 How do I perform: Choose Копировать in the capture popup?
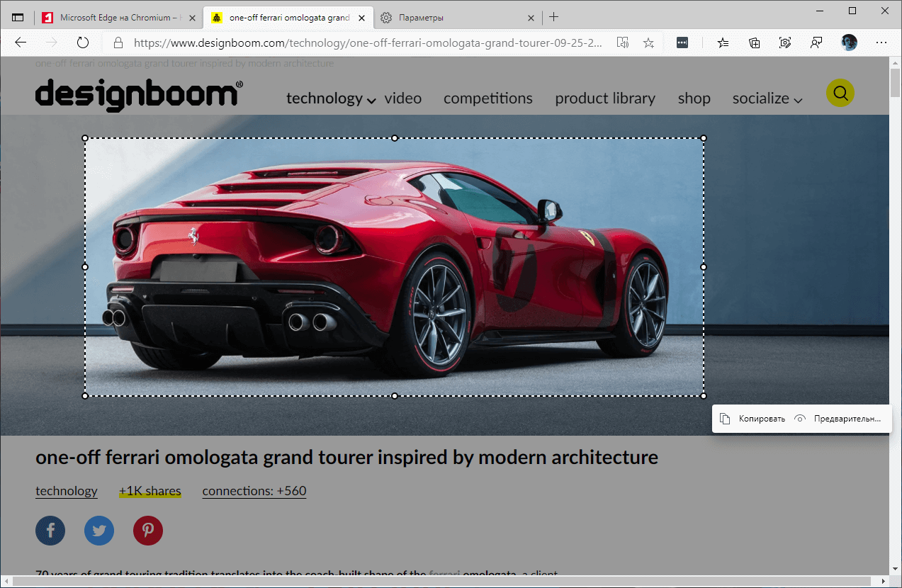click(751, 419)
